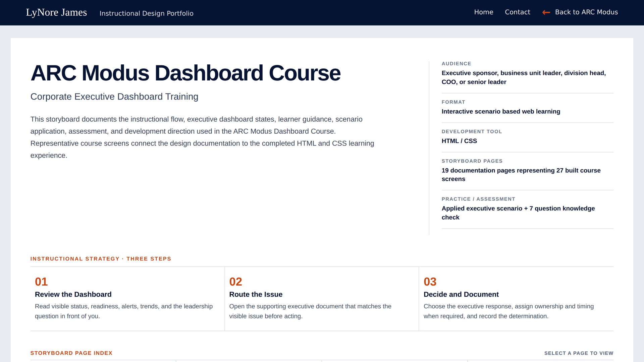Click the orange 02 step number
Screen dimensions: 644x362
235,282
